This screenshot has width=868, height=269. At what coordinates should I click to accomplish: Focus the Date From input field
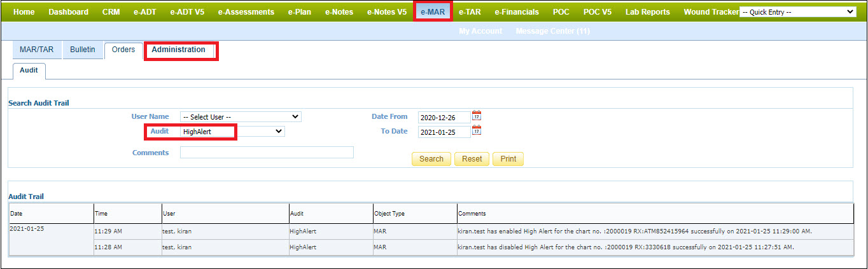[444, 117]
